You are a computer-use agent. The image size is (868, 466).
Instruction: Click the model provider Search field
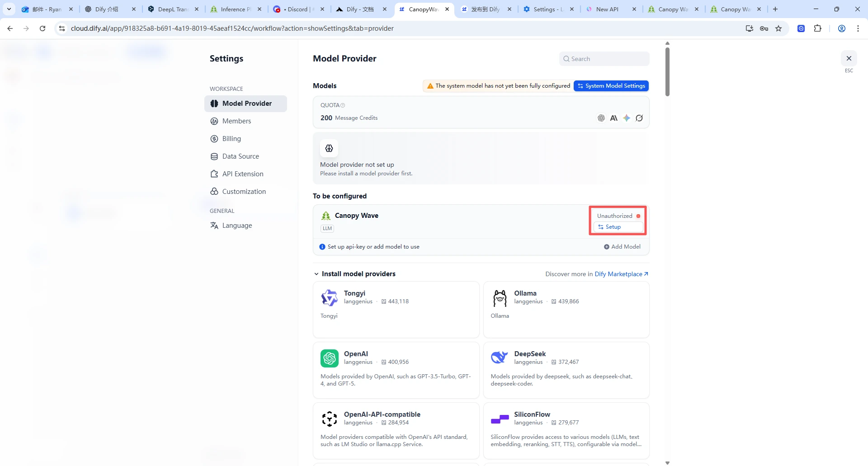pos(604,59)
